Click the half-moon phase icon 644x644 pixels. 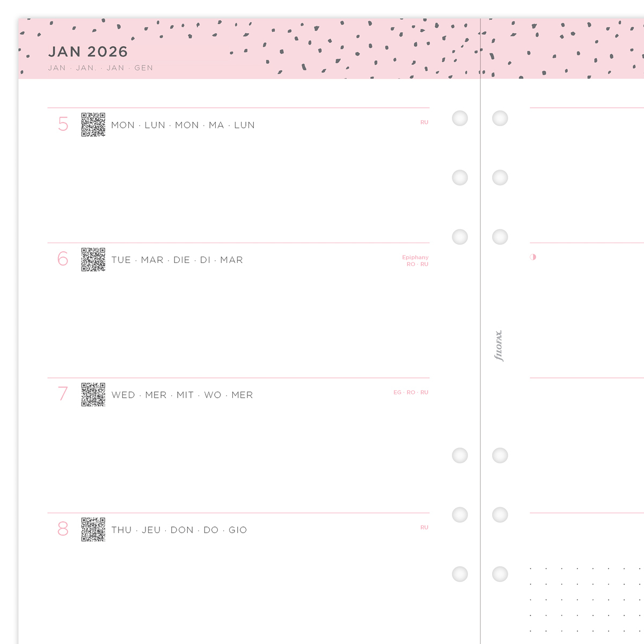533,257
